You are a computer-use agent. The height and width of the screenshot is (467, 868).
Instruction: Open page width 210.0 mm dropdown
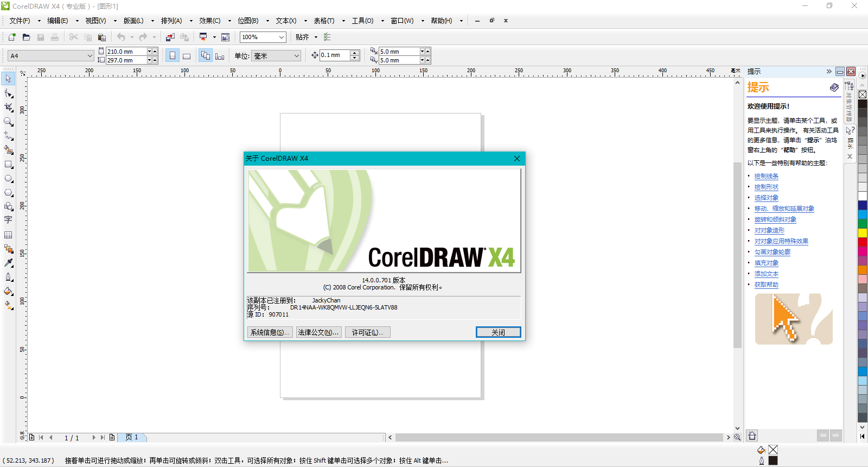pos(150,51)
